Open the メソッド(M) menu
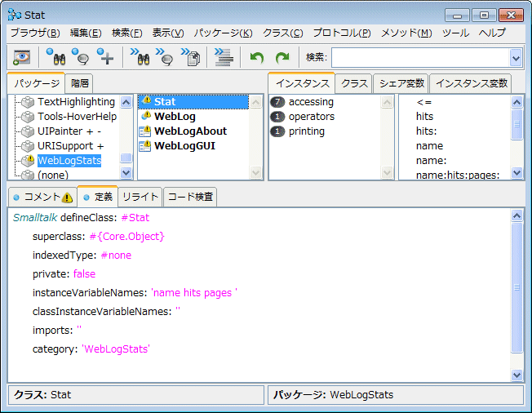This screenshot has width=532, height=413. point(406,33)
